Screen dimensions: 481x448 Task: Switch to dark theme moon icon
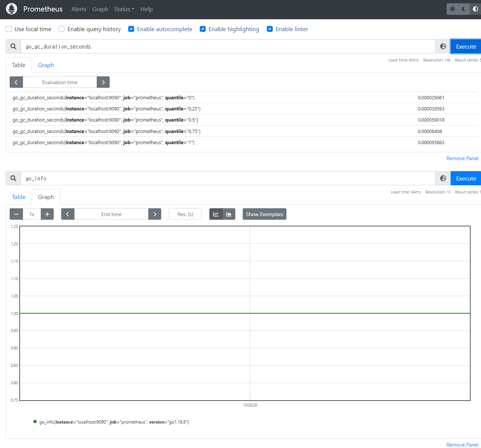(x=464, y=9)
